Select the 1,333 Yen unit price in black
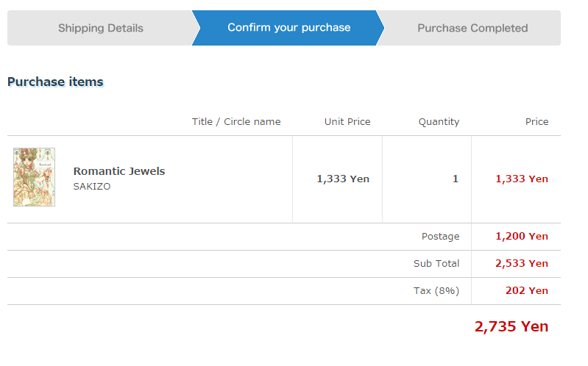 point(343,179)
